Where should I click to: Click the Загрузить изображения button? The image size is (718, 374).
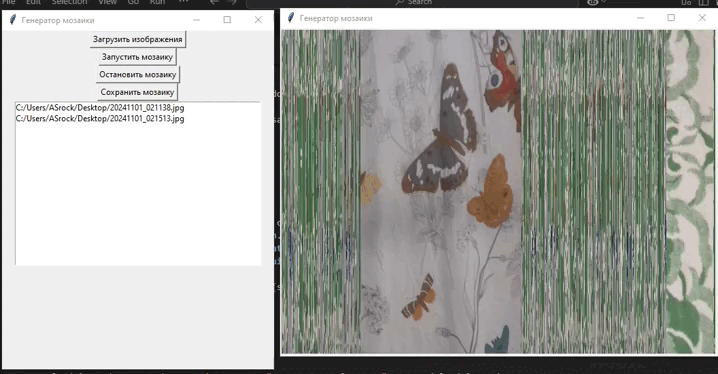[x=137, y=39]
